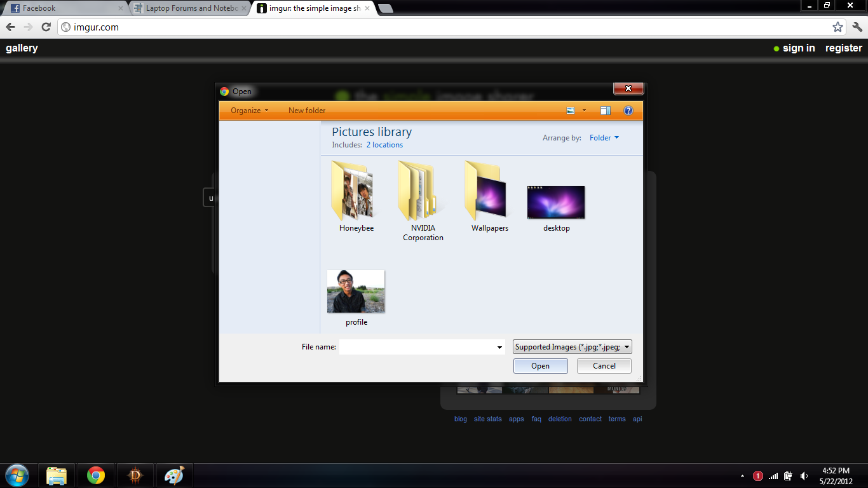The image size is (868, 488).
Task: Click the volume speaker tray icon
Action: coord(804,476)
